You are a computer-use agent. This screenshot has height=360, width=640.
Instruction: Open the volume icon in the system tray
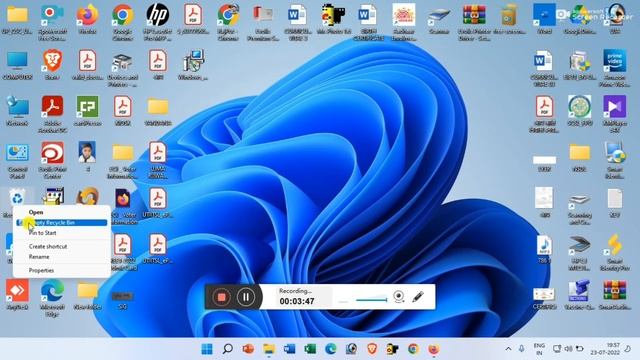click(x=568, y=349)
